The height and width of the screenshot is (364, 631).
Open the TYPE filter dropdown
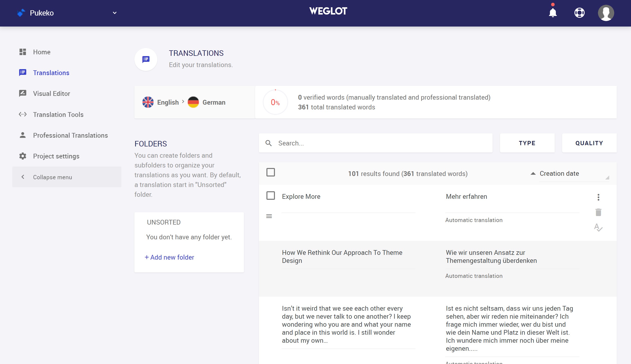527,143
